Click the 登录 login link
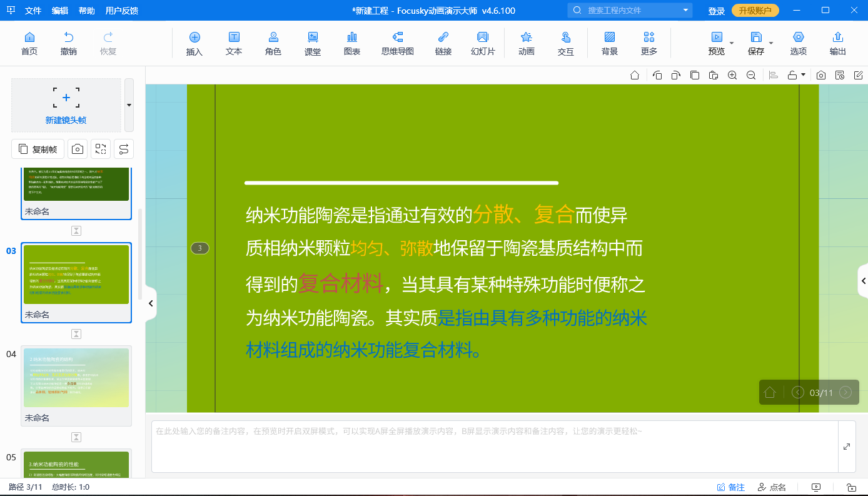The width and height of the screenshot is (868, 496). [717, 11]
